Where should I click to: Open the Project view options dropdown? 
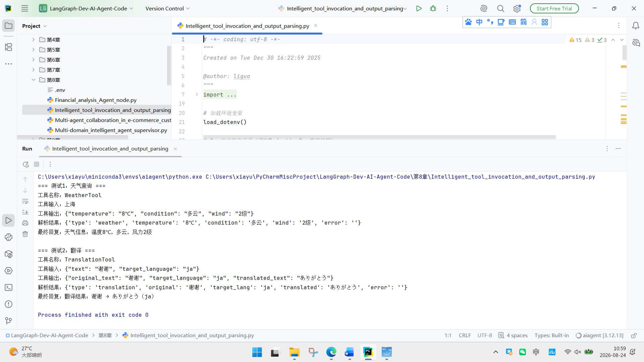pyautogui.click(x=34, y=26)
